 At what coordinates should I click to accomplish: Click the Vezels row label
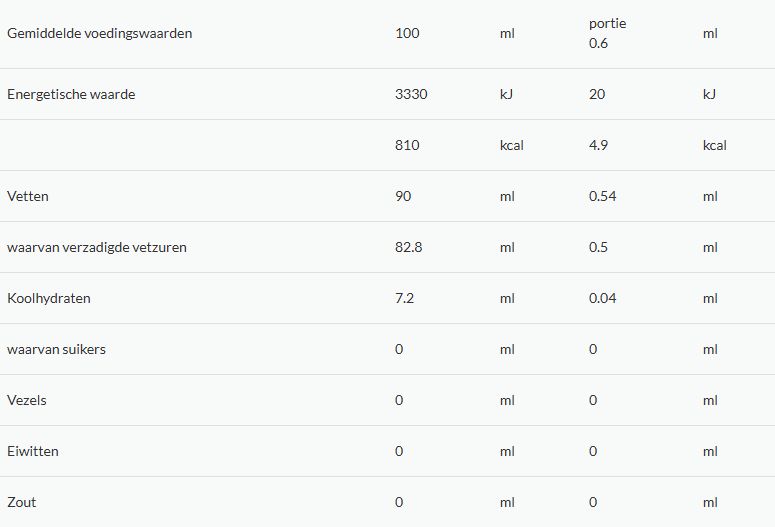coord(27,400)
